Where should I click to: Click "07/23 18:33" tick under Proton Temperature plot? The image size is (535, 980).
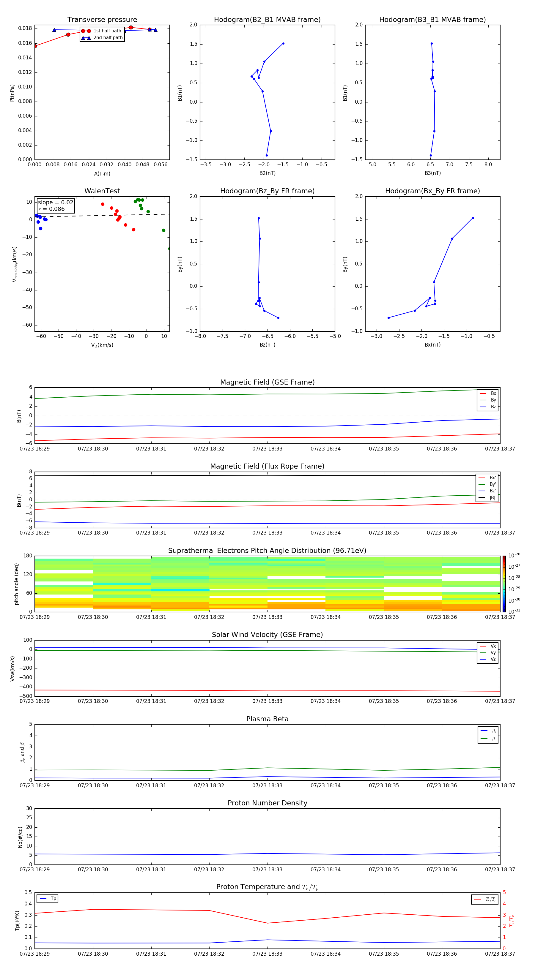[267, 954]
